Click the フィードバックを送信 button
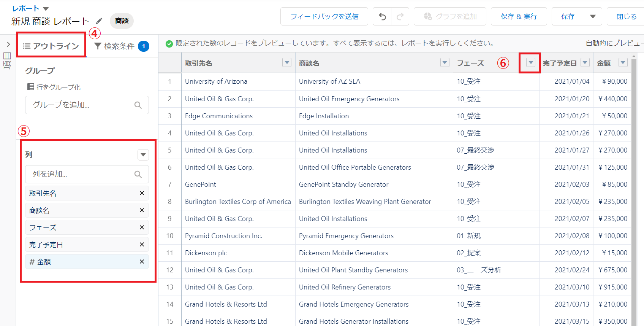This screenshot has height=326, width=644. pos(324,16)
